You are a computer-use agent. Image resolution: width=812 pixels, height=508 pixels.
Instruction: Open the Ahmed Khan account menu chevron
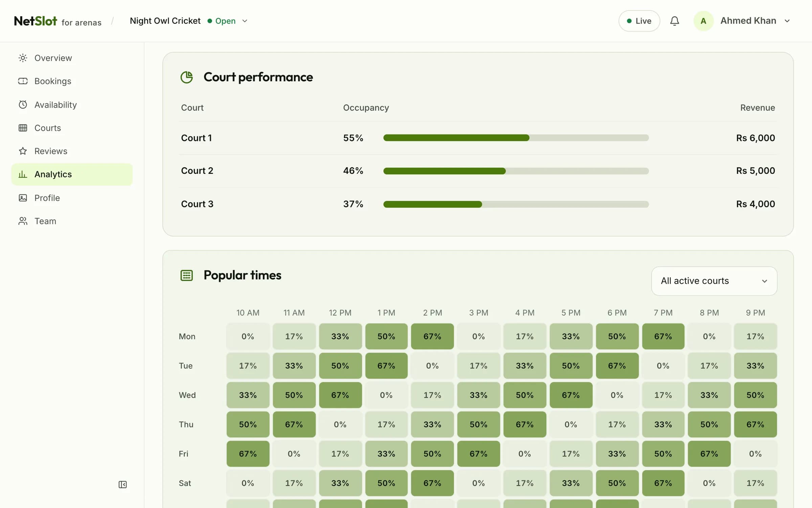(787, 21)
